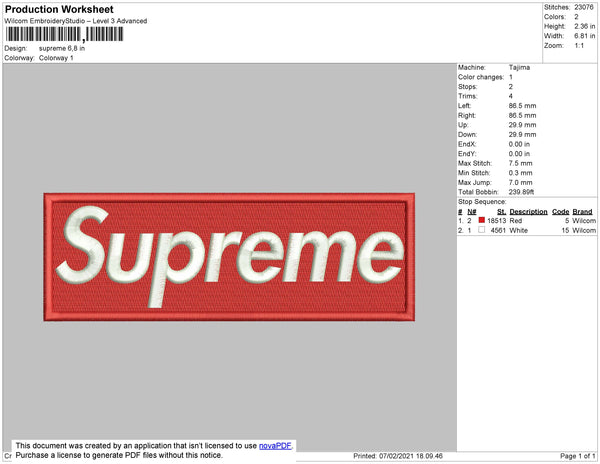Click the Total Bobbin value
The height and width of the screenshot is (464, 600).
[x=521, y=192]
